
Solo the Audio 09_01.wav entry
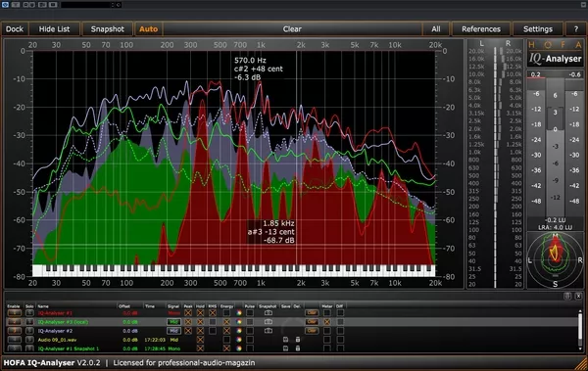point(29,340)
